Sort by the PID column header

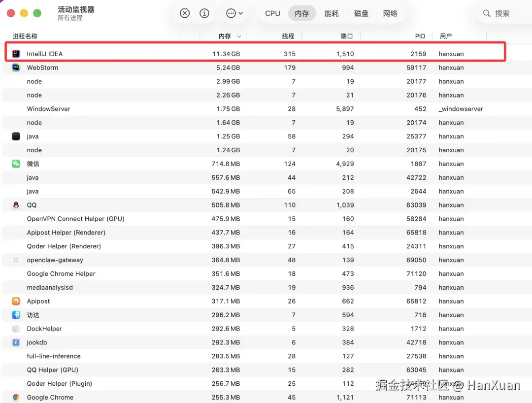[x=420, y=36]
